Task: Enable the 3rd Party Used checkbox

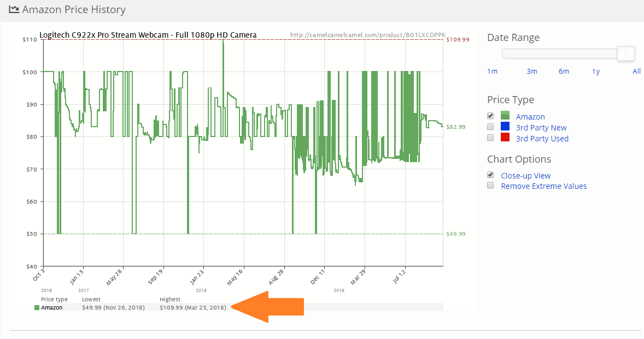Action: (x=490, y=138)
